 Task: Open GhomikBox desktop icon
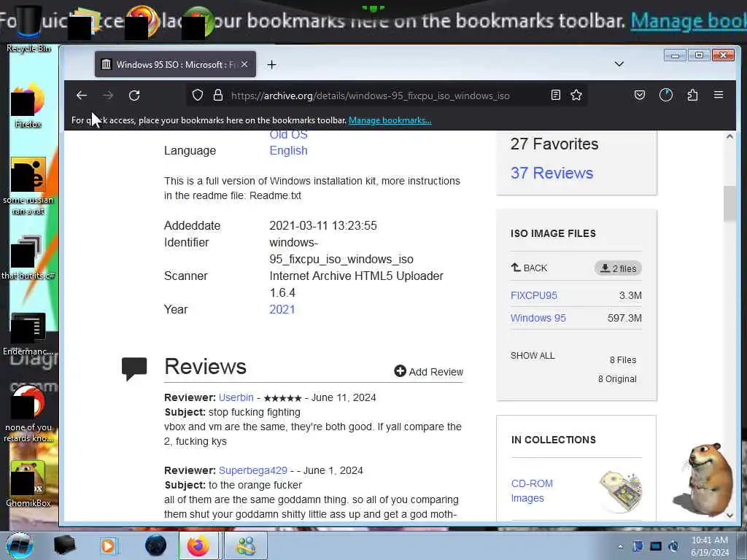pyautogui.click(x=28, y=484)
